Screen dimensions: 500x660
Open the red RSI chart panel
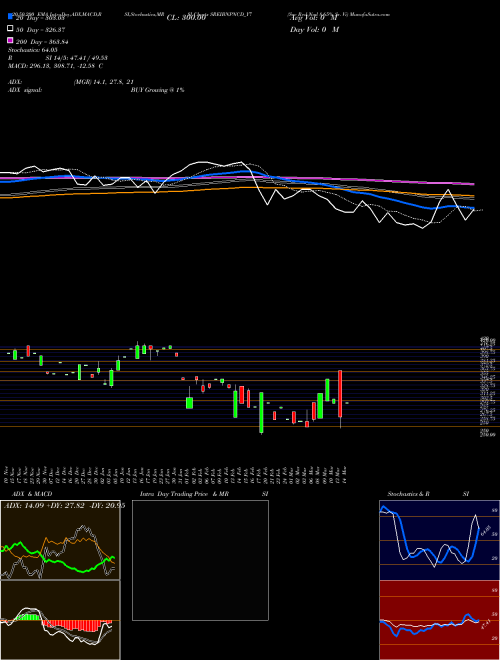click(x=439, y=620)
